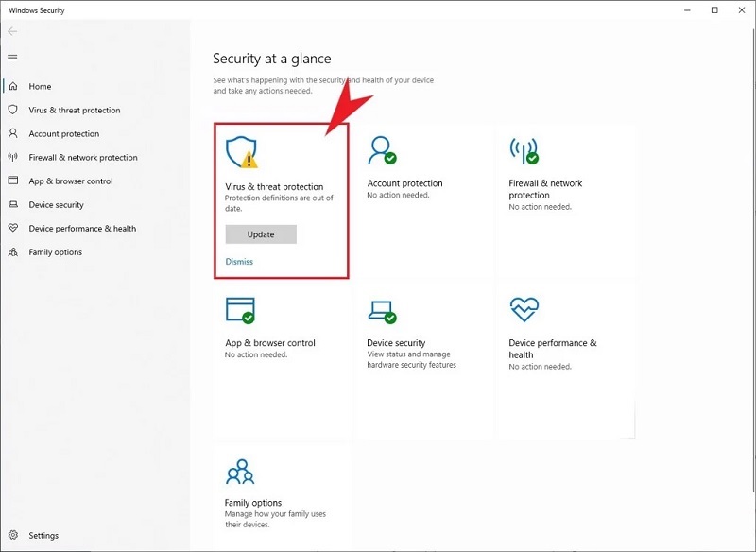756x552 pixels.
Task: Open Account protection from the sidebar
Action: (x=63, y=133)
